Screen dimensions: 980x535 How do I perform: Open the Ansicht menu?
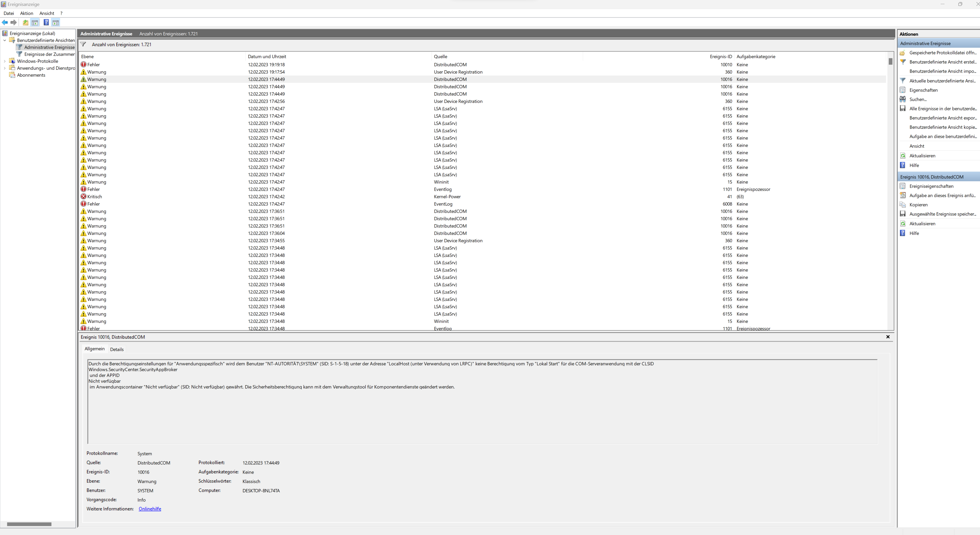(x=47, y=13)
